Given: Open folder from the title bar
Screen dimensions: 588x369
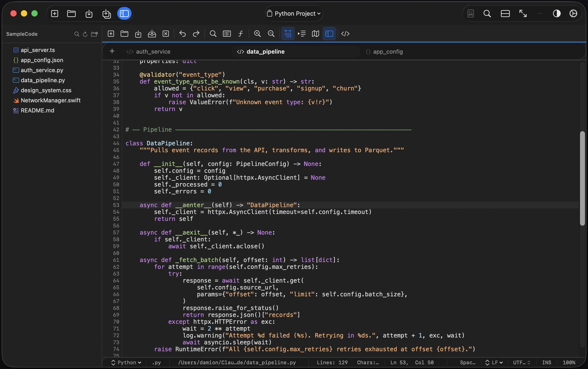Looking at the screenshot, I should coord(72,14).
